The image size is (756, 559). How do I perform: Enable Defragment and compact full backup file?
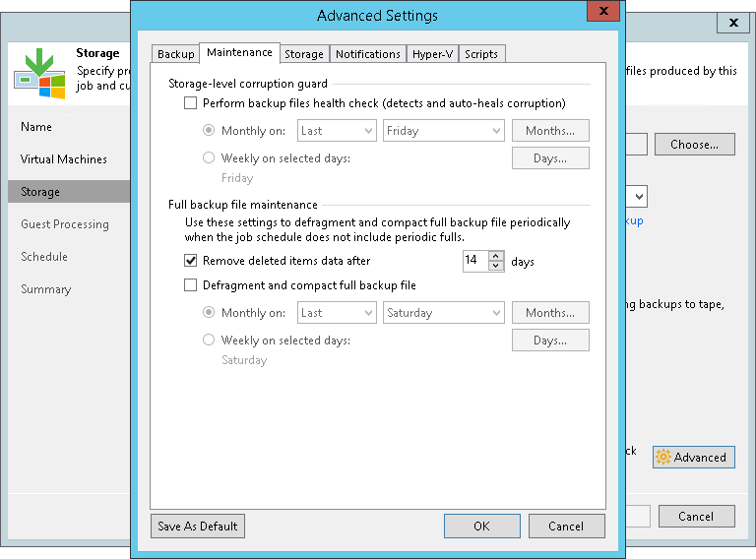pyautogui.click(x=191, y=285)
